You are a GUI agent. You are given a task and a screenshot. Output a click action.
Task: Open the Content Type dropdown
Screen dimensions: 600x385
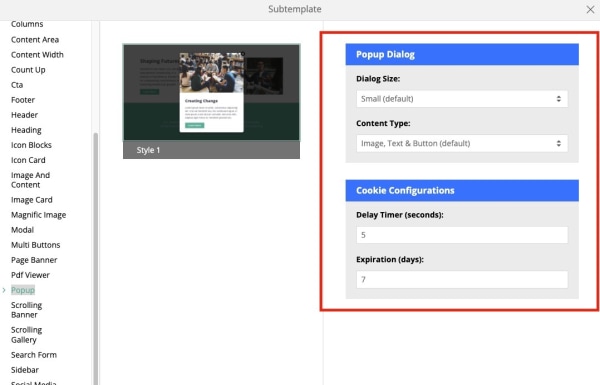(462, 144)
